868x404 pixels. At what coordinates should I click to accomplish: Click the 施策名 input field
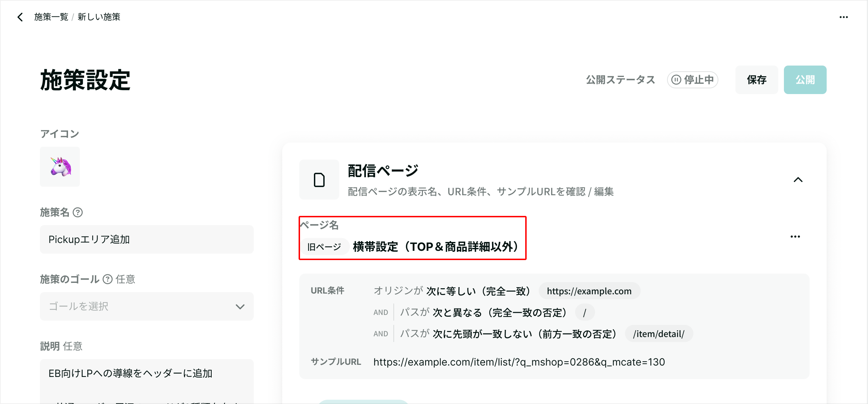(146, 239)
